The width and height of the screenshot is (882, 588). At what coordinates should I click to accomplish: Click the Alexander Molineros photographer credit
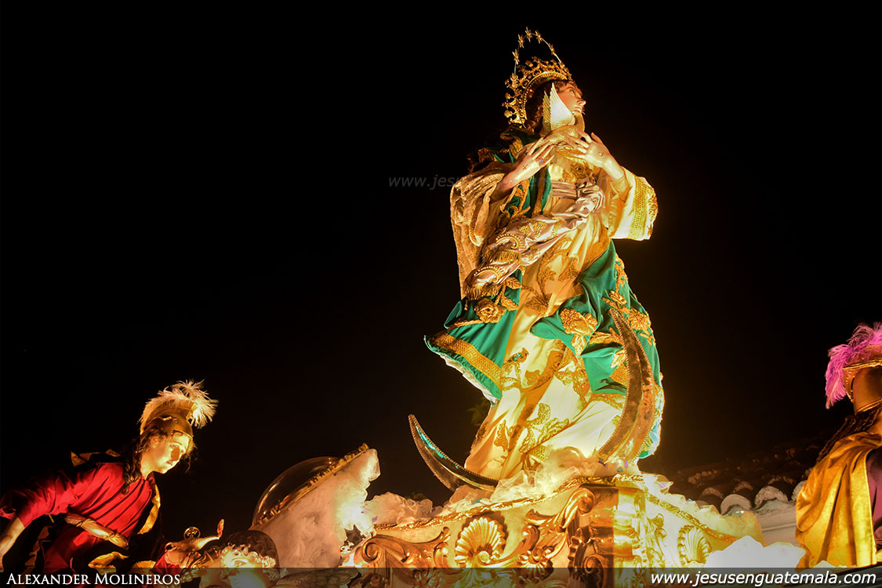(x=93, y=579)
